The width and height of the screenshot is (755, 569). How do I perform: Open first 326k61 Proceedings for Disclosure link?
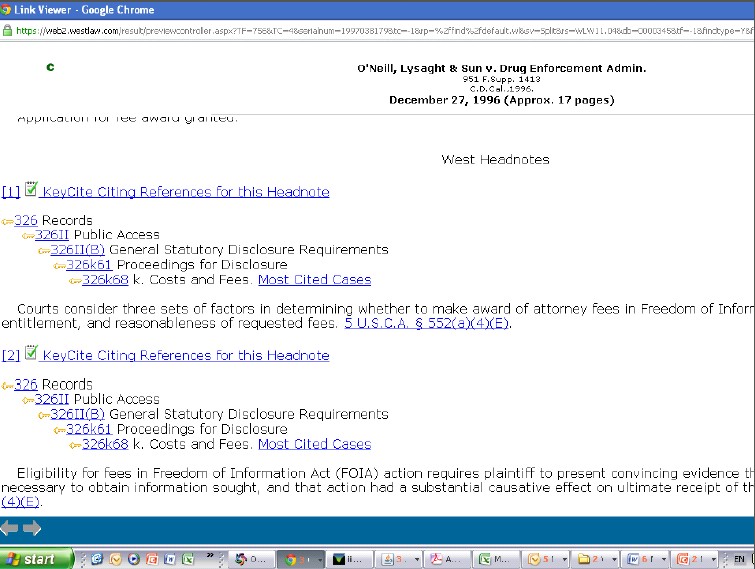click(x=89, y=265)
